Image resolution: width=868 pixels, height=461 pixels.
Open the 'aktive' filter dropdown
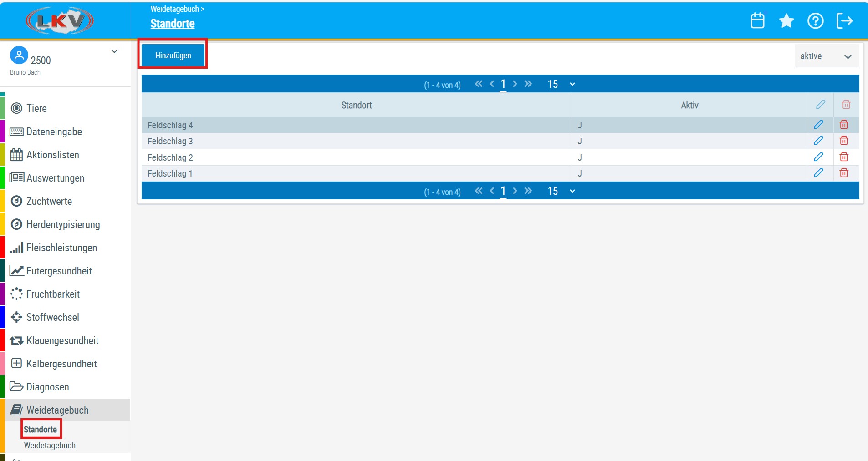pos(826,56)
